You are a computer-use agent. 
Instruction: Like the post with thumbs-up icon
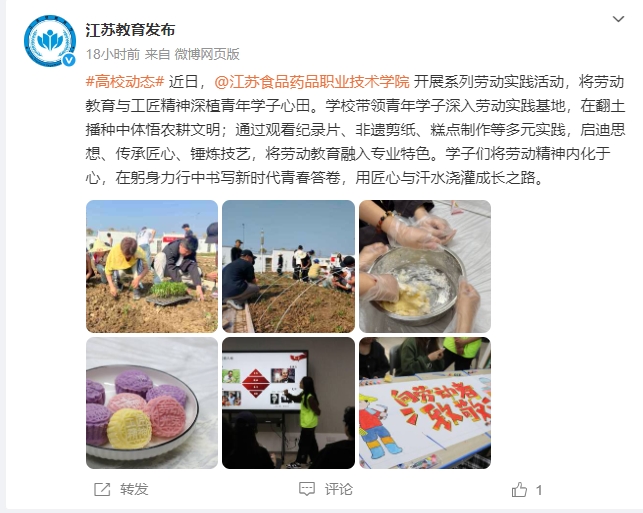[519, 490]
